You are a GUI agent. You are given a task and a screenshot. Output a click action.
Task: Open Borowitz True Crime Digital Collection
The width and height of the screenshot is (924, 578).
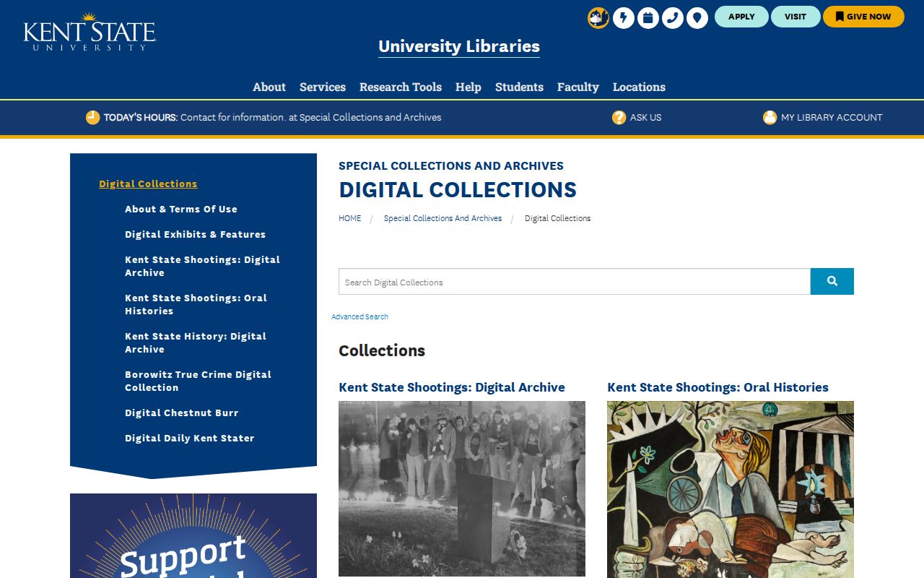[198, 381]
